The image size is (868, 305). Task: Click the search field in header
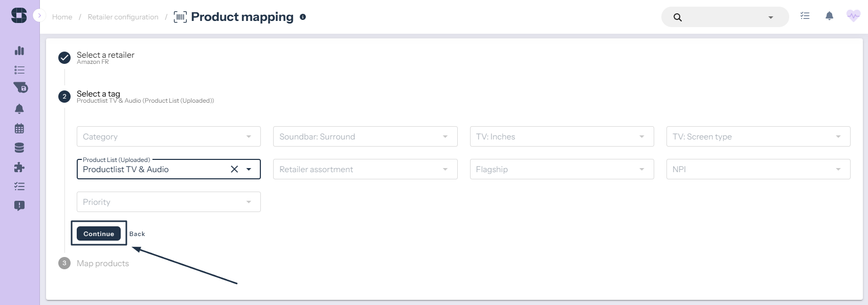724,17
